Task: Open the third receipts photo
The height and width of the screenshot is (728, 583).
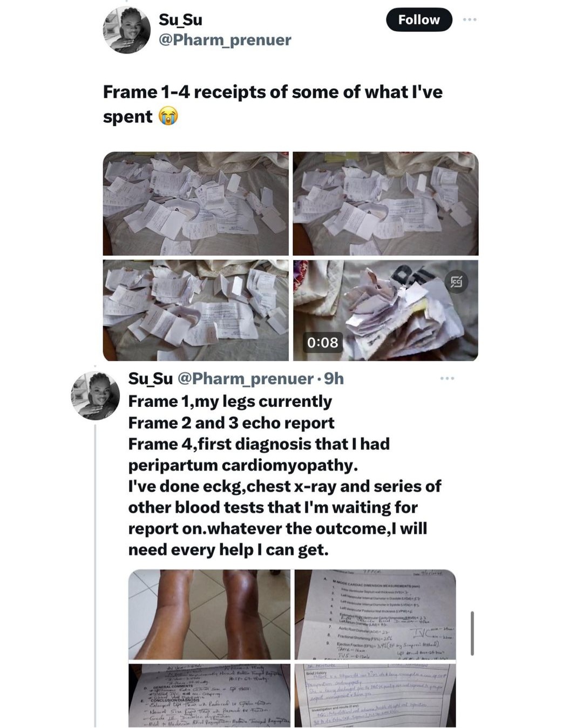Action: coord(196,310)
